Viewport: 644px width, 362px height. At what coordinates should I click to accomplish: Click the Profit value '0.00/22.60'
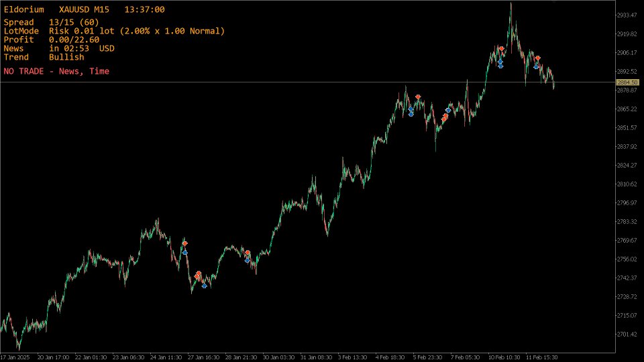[x=74, y=40]
